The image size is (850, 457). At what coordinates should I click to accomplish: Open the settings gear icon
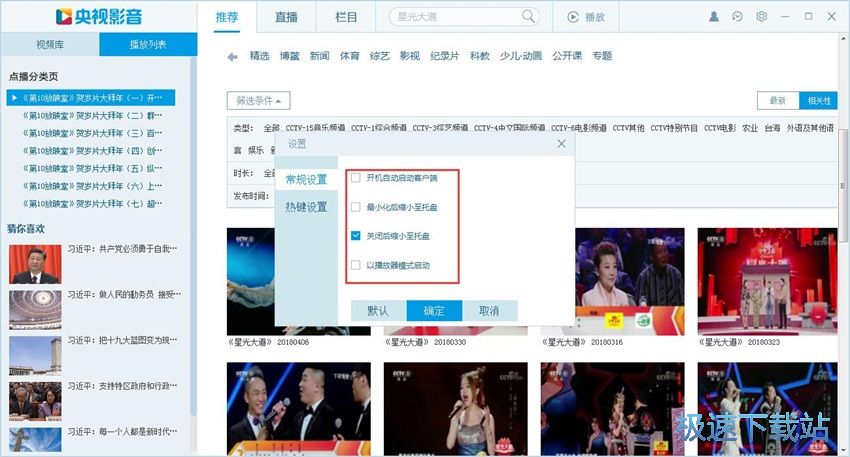pos(762,17)
